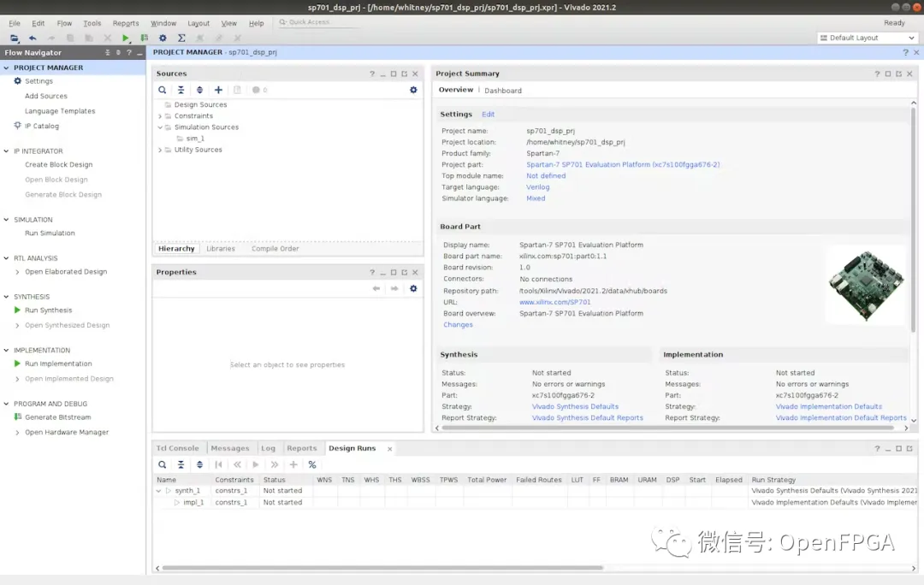Click the Sigma reports toolbar icon

coord(181,38)
